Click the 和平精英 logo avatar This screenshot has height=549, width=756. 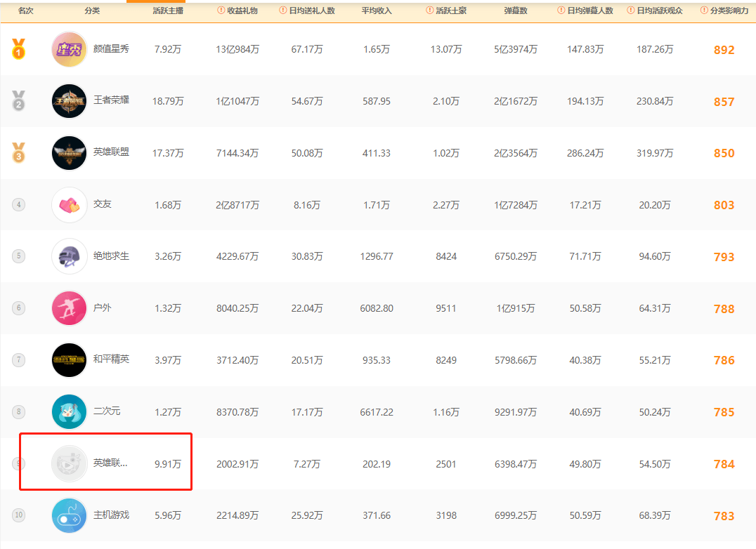(x=69, y=359)
